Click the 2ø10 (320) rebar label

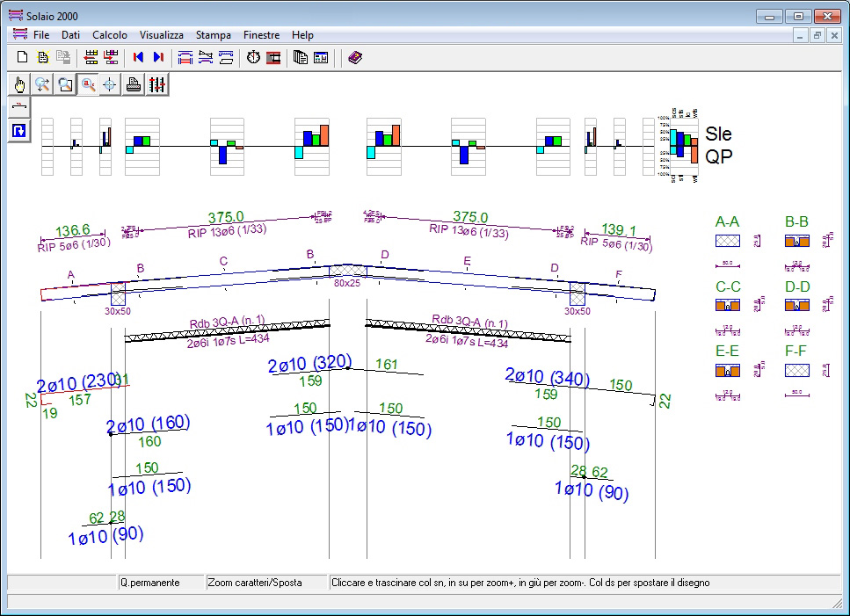(309, 365)
